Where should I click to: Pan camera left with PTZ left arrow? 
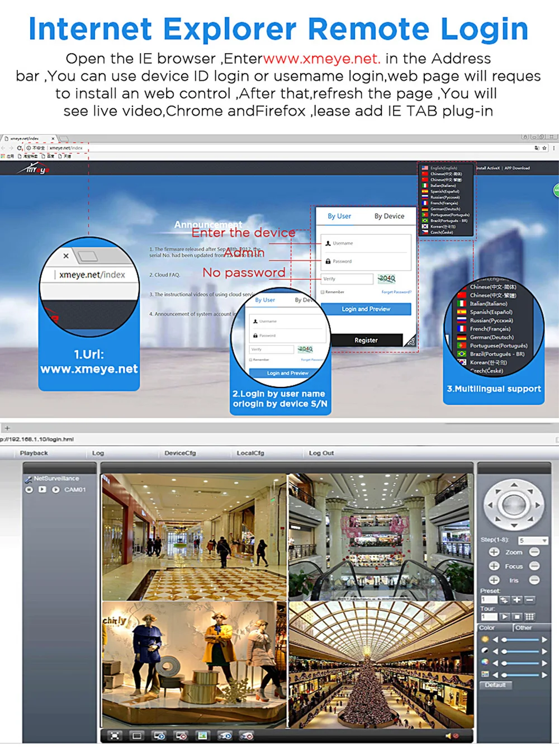coord(490,505)
